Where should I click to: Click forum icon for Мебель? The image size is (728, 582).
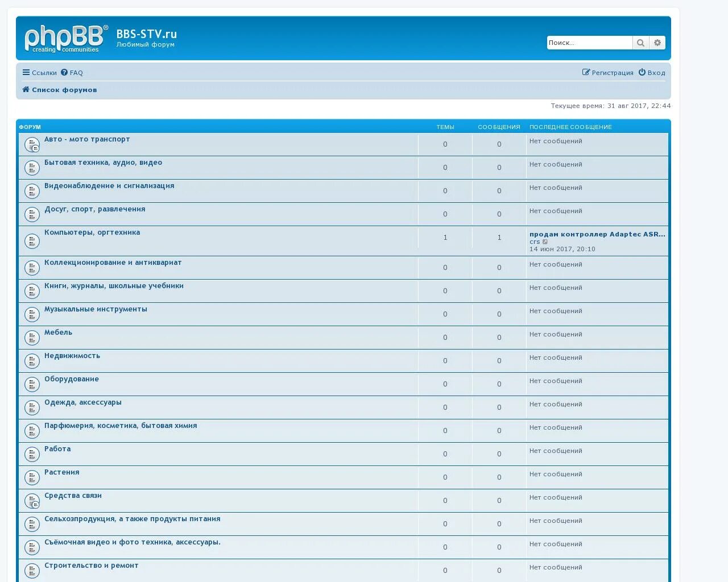point(32,338)
